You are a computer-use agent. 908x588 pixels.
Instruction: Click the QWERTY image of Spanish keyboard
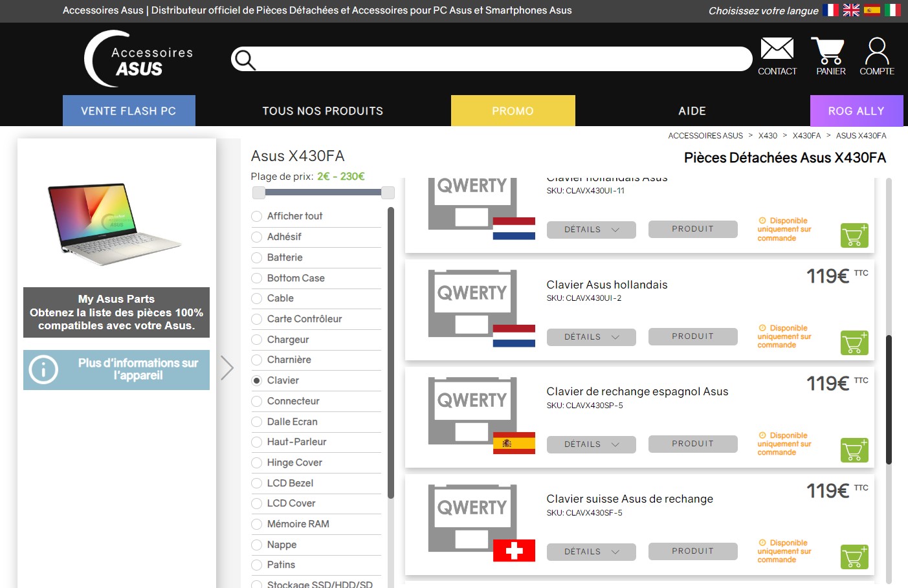point(482,416)
